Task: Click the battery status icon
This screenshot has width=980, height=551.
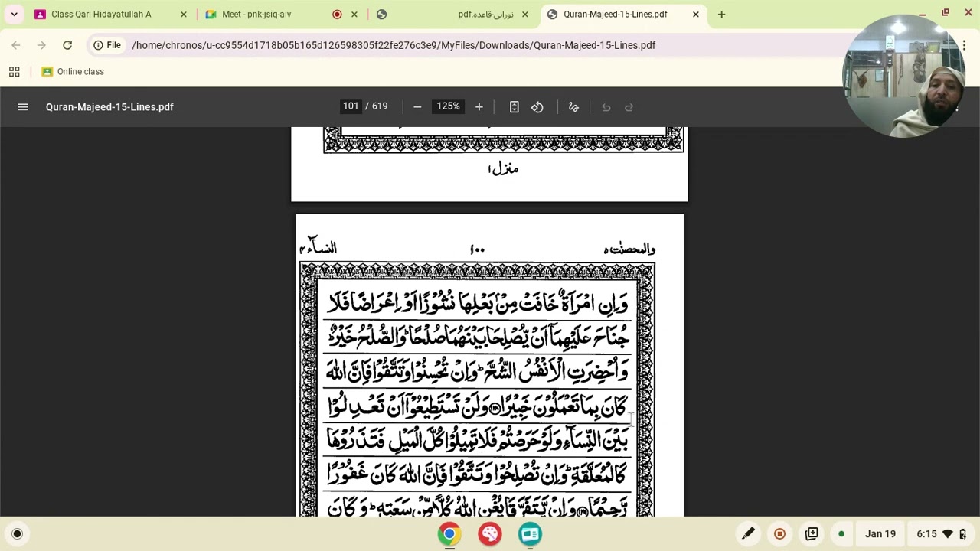Action: coord(963,534)
